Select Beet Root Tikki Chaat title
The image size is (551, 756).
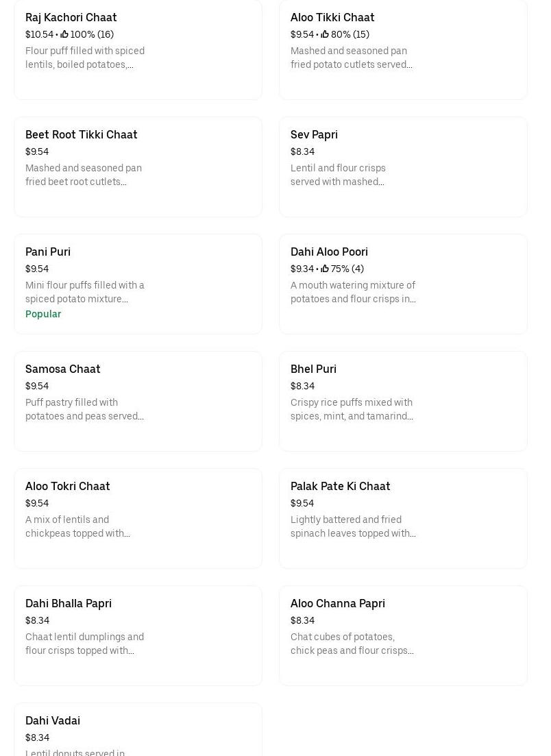(x=81, y=134)
